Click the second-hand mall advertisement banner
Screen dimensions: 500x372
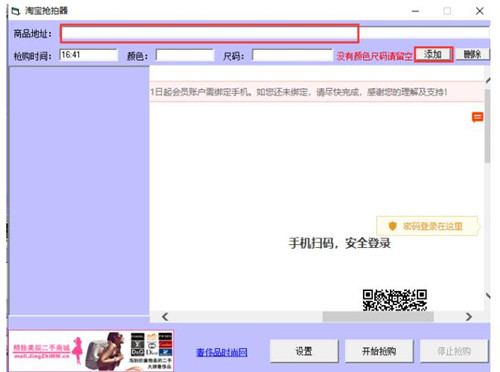pyautogui.click(x=91, y=350)
